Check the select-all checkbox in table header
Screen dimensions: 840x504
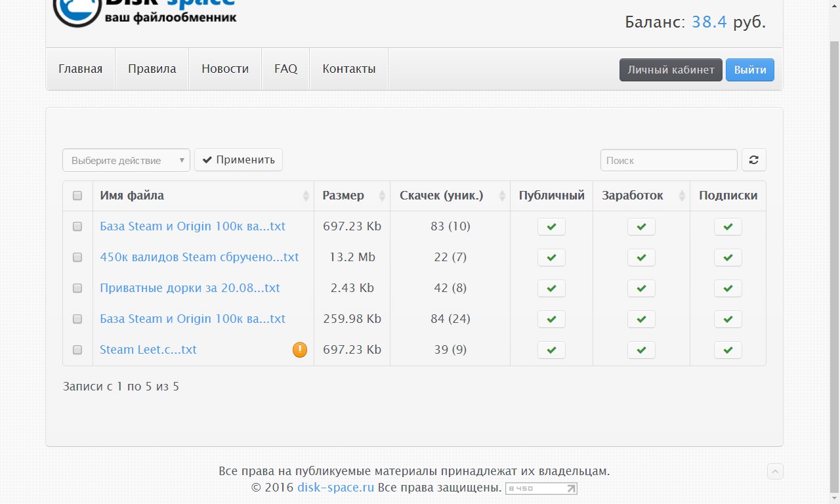click(x=77, y=196)
